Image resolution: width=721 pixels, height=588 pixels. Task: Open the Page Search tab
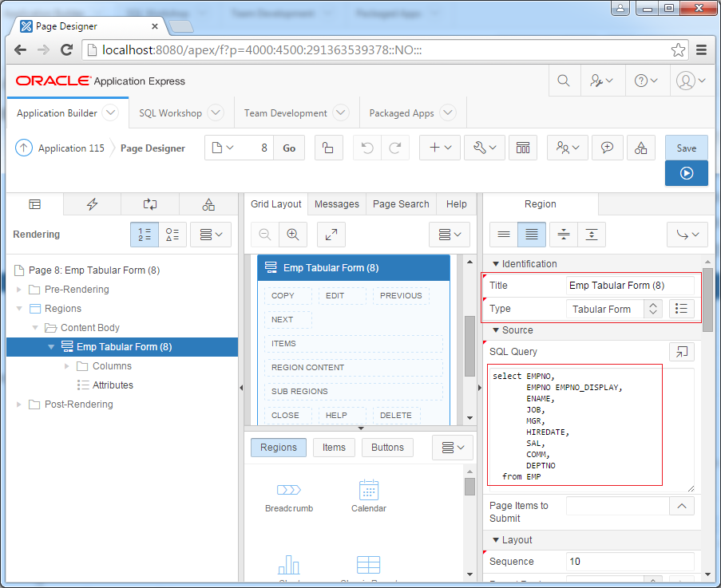pyautogui.click(x=401, y=204)
